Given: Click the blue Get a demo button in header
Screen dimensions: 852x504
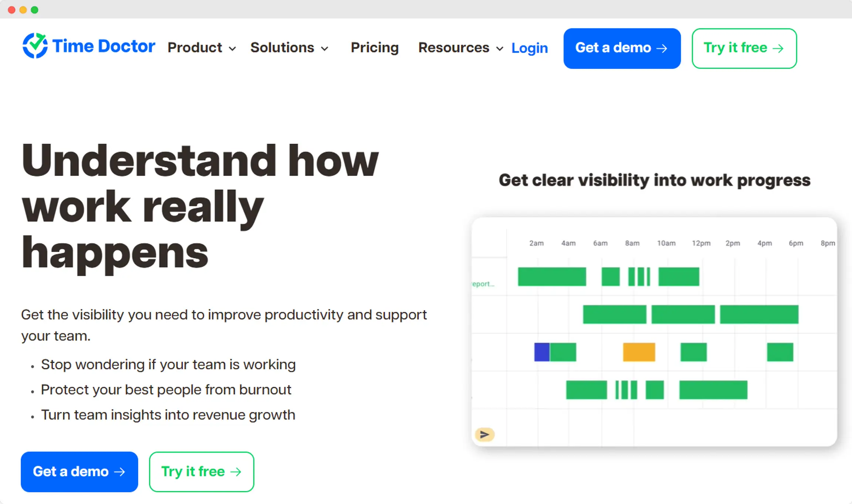Looking at the screenshot, I should [622, 48].
